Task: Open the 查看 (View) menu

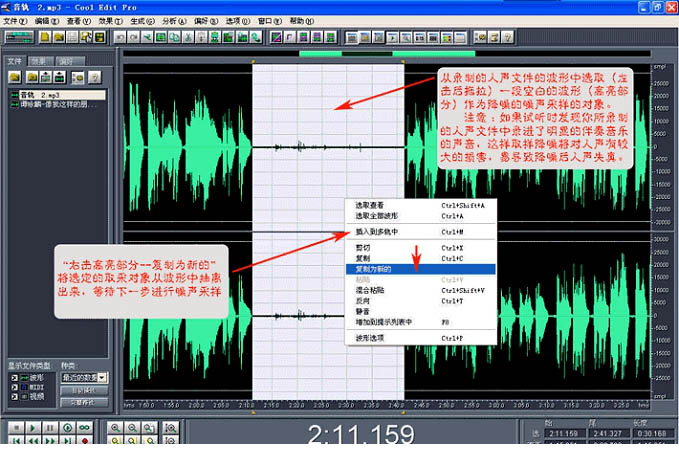Action: (x=78, y=21)
